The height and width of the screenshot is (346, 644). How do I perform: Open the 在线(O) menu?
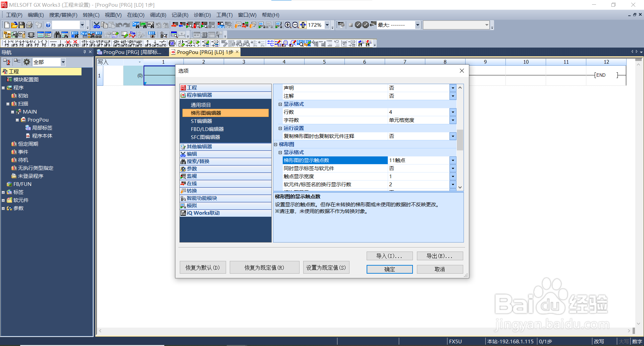coord(136,15)
